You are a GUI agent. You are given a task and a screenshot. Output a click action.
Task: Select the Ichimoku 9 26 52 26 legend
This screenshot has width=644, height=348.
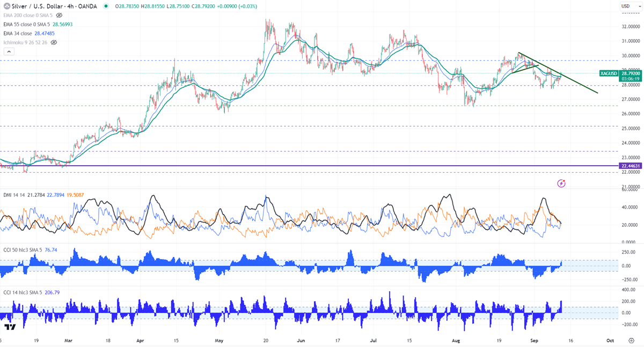25,42
